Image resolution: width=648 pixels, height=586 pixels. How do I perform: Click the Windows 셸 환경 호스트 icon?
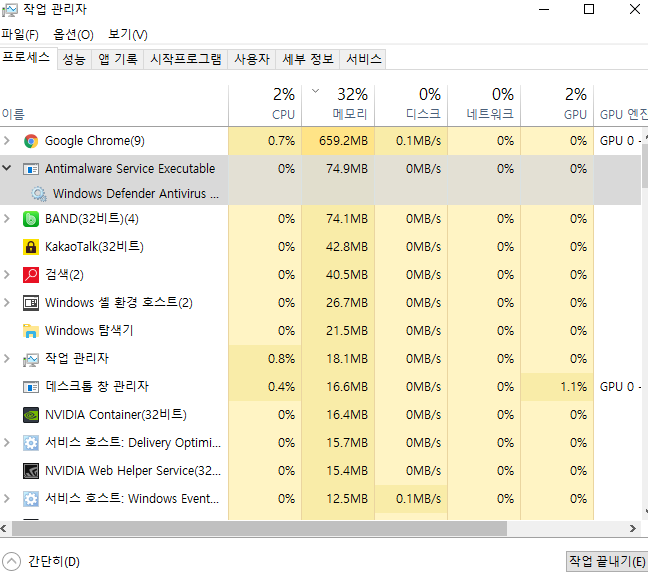pyautogui.click(x=31, y=303)
